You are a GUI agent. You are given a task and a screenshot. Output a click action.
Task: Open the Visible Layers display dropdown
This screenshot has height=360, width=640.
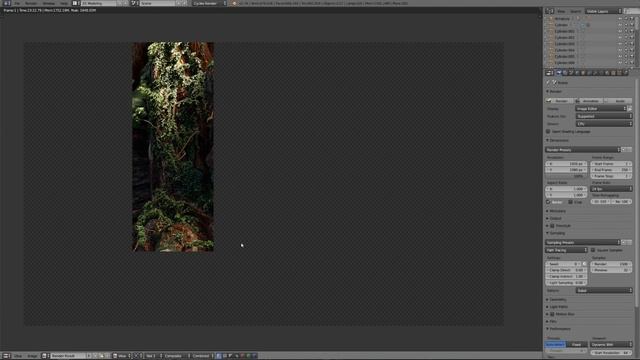603,11
